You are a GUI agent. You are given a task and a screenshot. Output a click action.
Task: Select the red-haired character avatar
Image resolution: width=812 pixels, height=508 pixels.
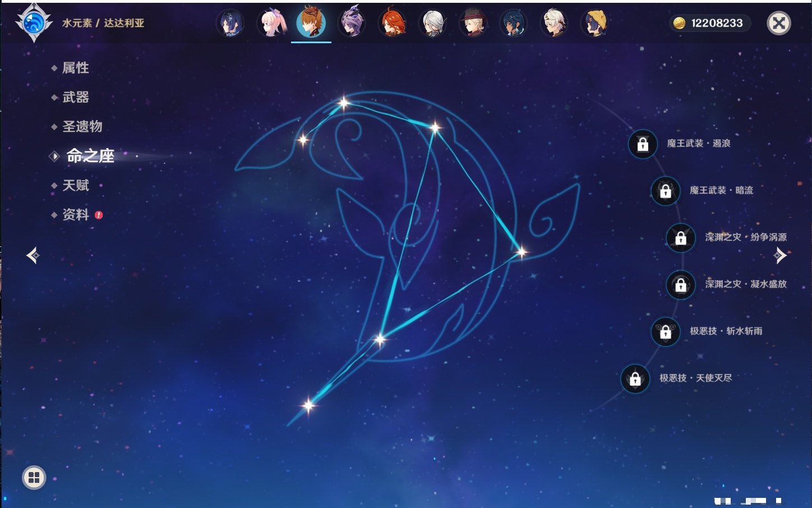[393, 23]
